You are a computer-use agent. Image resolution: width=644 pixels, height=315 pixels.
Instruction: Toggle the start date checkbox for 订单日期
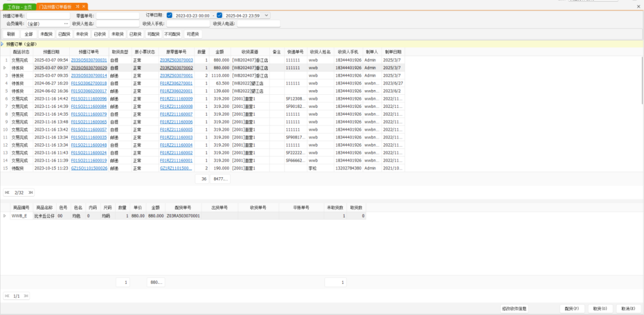coord(169,16)
